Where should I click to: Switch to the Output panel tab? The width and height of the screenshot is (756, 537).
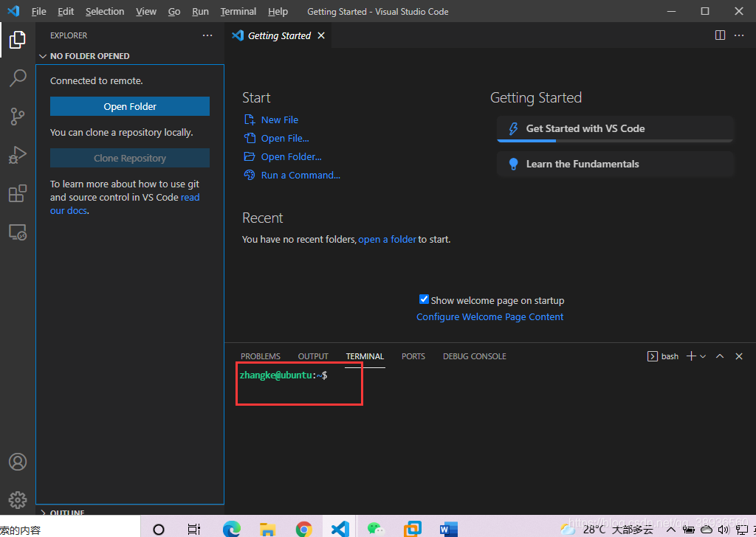pos(313,356)
